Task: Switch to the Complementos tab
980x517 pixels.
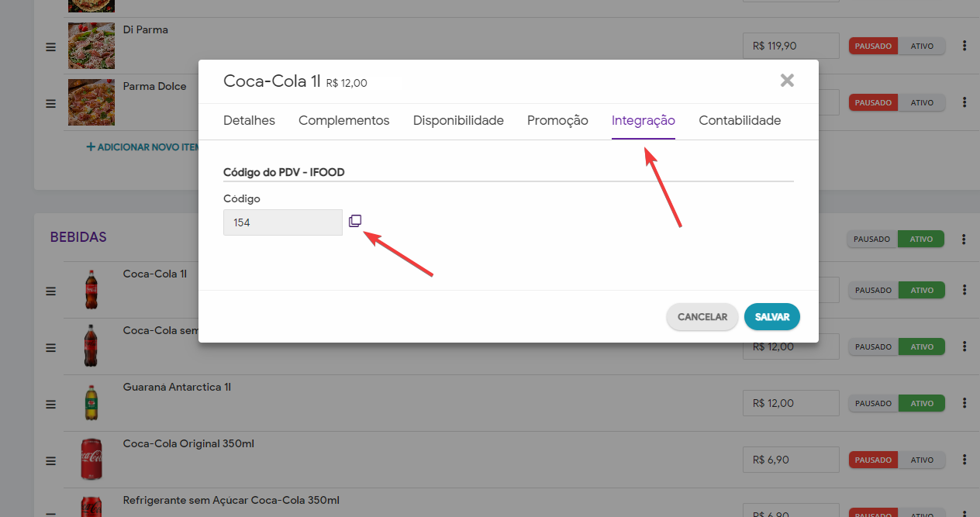Action: [x=343, y=121]
